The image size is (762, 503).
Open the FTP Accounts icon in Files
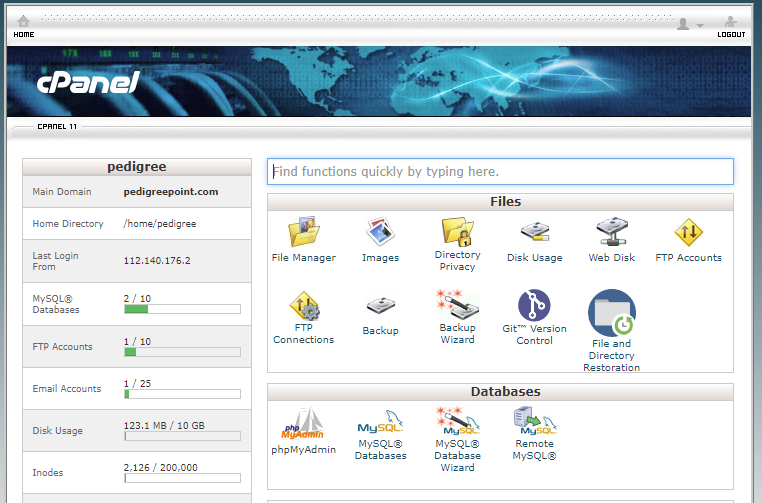click(689, 232)
